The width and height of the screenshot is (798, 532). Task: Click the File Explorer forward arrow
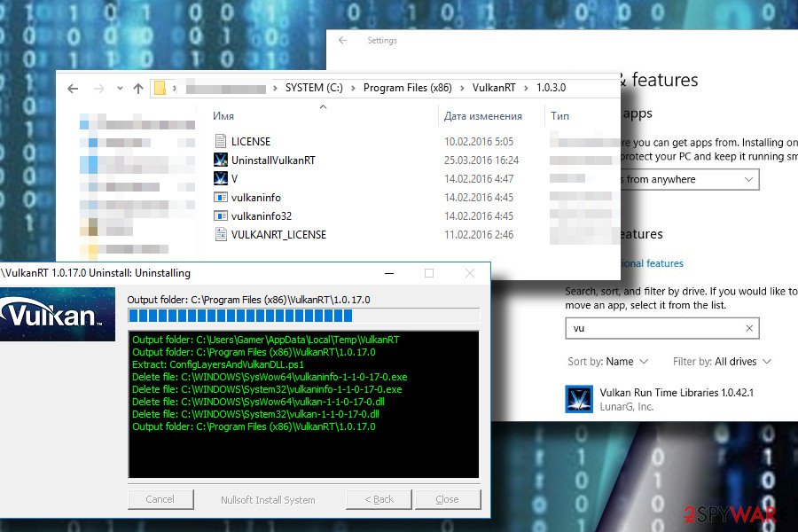point(98,89)
